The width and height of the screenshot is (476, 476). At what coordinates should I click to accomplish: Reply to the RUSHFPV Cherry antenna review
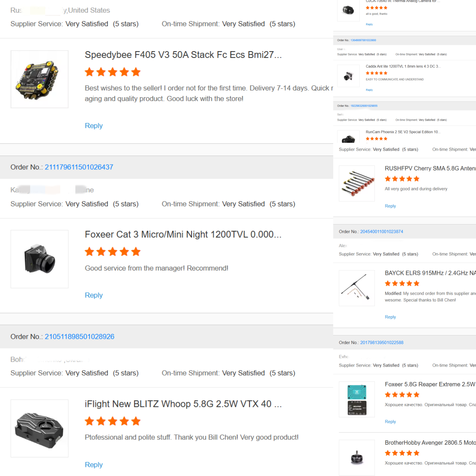tap(390, 206)
